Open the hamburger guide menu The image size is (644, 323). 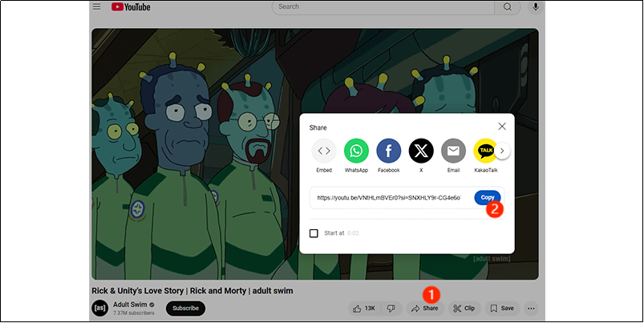96,6
